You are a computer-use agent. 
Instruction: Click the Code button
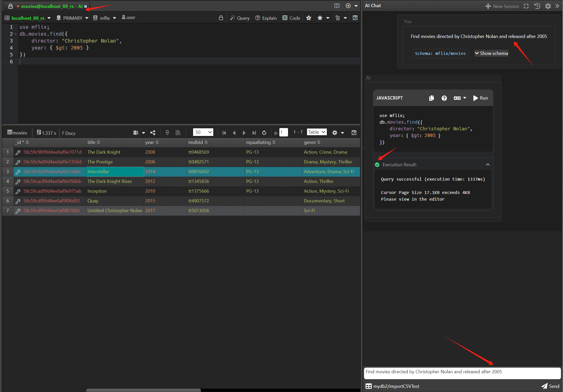point(291,18)
